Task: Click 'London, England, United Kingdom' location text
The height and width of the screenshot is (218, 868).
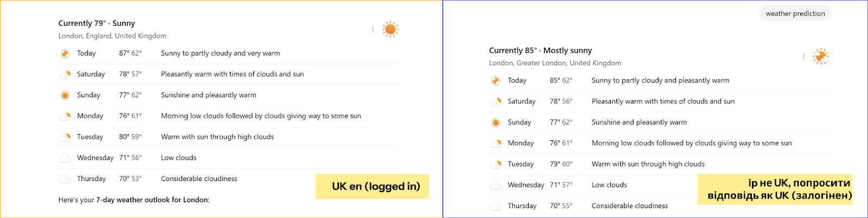Action: 112,36
